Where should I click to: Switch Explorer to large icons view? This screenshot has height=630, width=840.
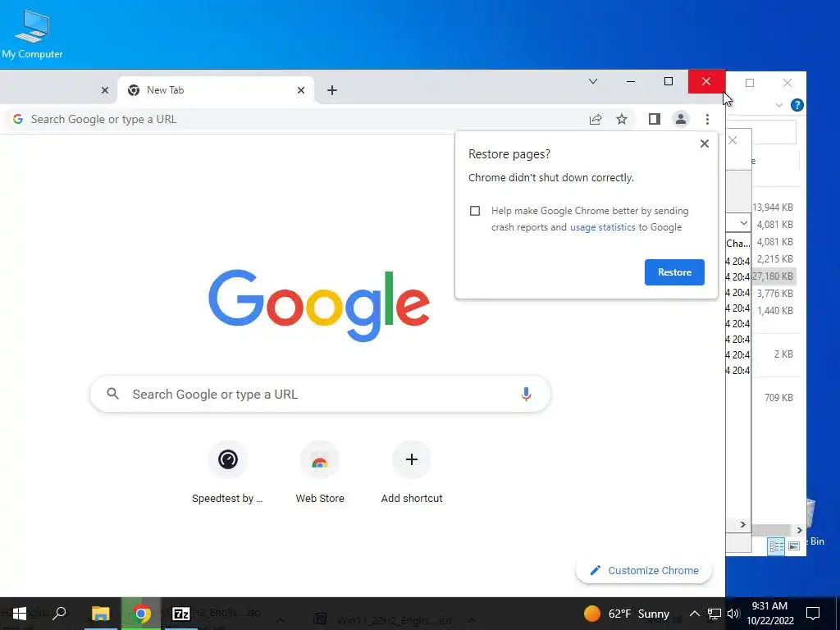click(794, 546)
